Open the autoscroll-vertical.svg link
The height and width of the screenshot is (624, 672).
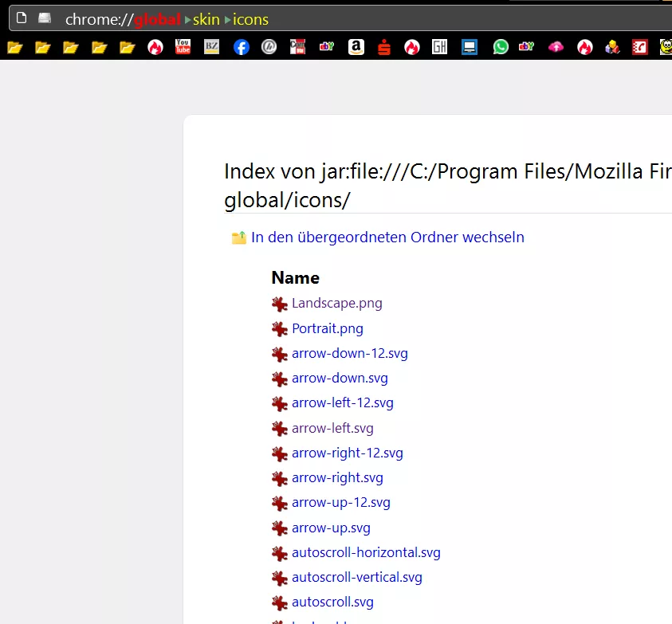pos(357,578)
